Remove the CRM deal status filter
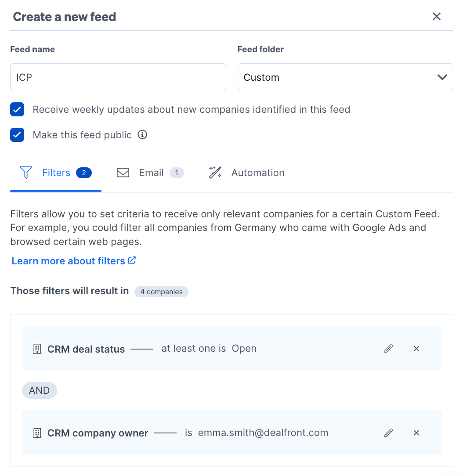463x476 pixels. point(416,348)
